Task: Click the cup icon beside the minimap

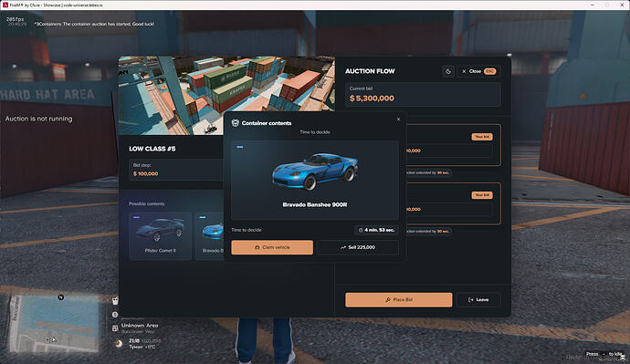Action: click(115, 300)
